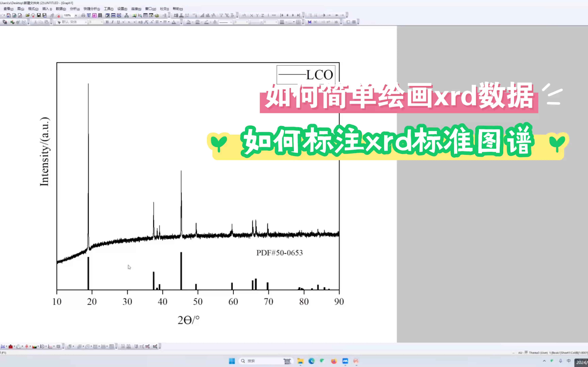
Task: Apply italic formatting to graph text
Action: [x=112, y=22]
